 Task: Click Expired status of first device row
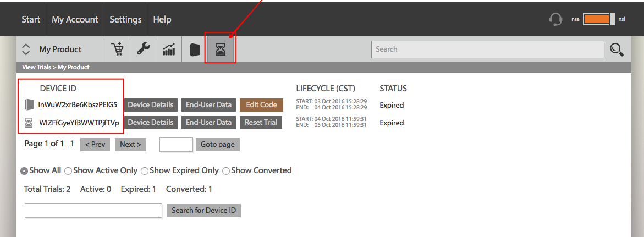(392, 105)
